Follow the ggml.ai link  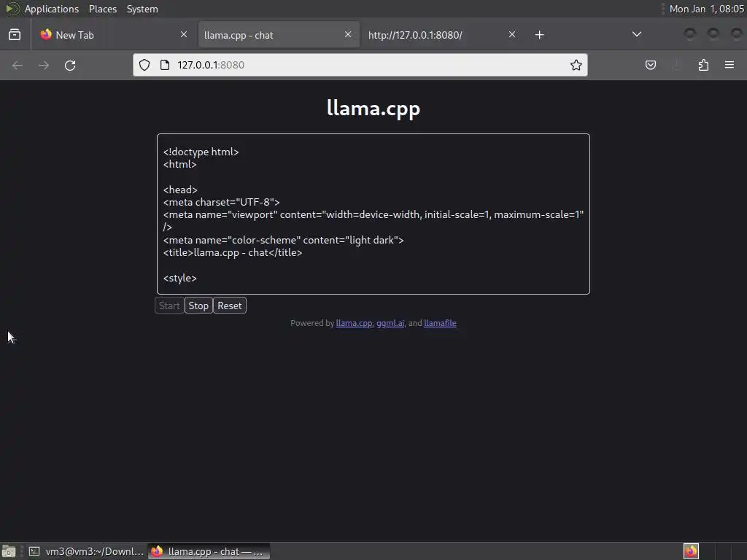click(x=390, y=323)
